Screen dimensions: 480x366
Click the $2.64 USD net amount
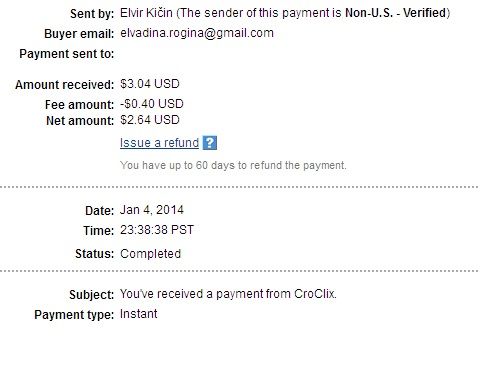(150, 120)
